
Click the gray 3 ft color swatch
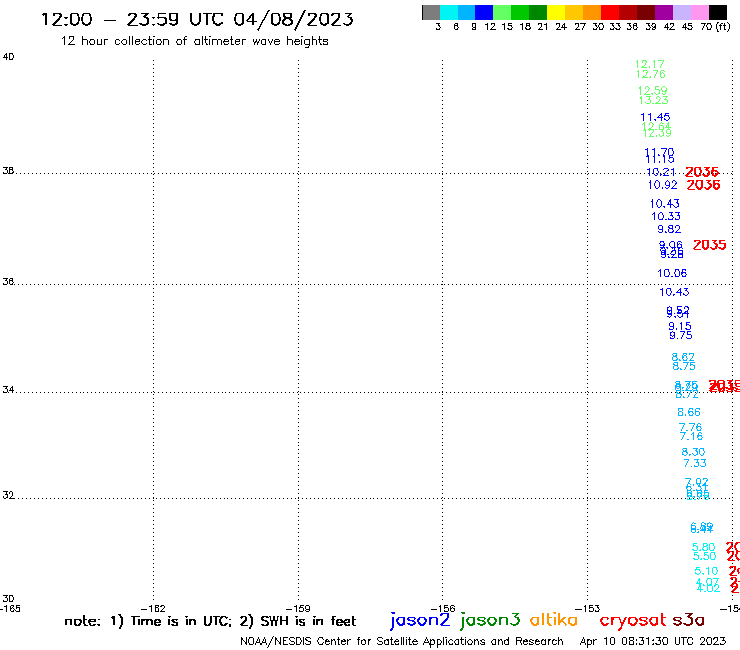431,12
